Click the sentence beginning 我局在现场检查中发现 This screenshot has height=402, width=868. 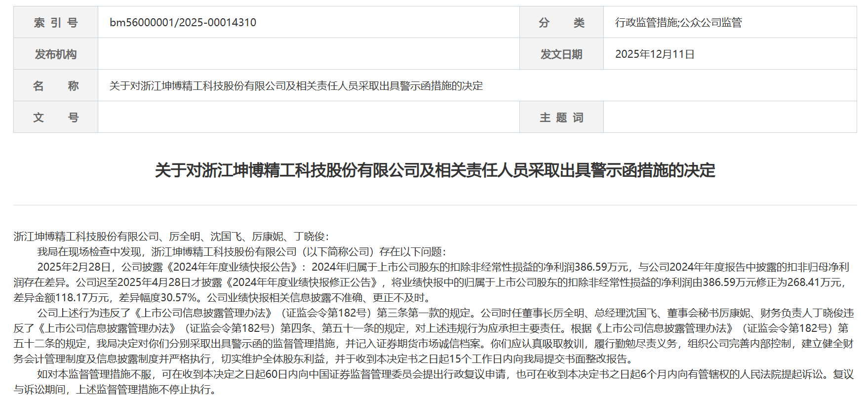[242, 252]
